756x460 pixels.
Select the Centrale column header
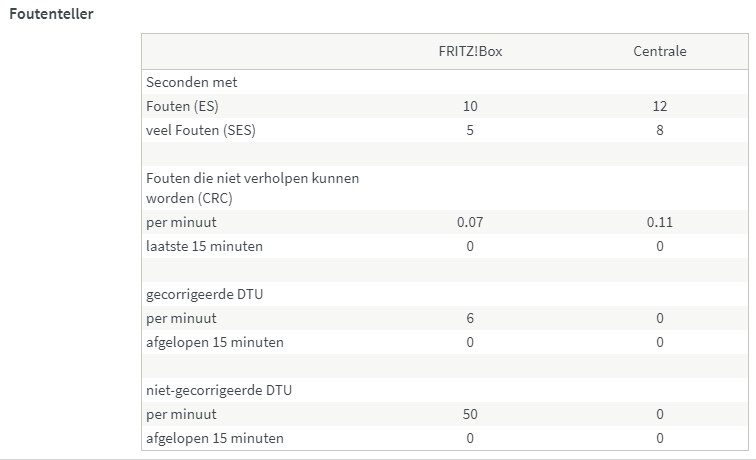coord(659,51)
